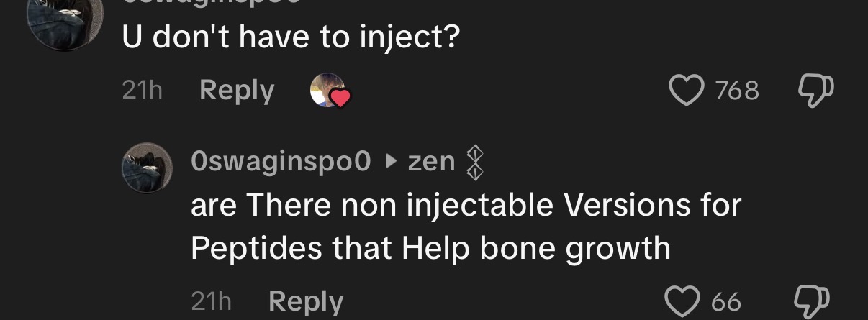868x320 pixels.
Task: Select the "U don't have to inject?" comment text
Action: [x=289, y=39]
